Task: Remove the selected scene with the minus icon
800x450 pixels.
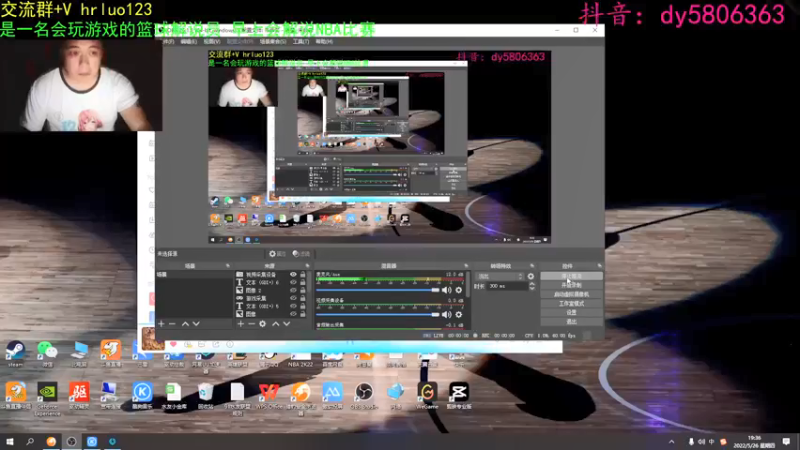Action: coord(172,324)
